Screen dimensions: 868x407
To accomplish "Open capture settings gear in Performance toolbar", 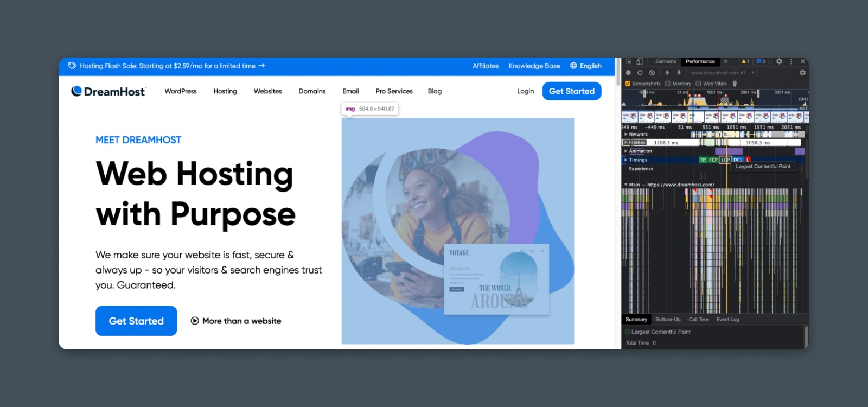I will click(802, 73).
